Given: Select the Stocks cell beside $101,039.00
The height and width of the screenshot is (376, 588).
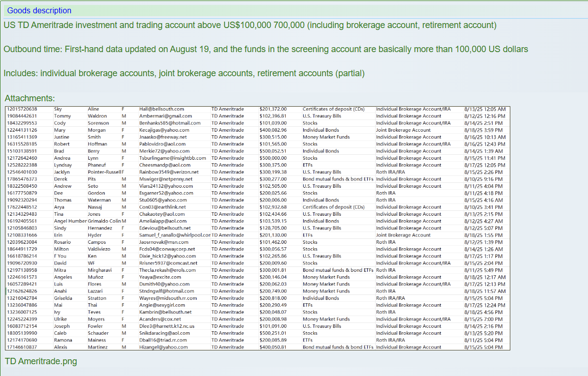Looking at the screenshot, I should click(x=310, y=123).
